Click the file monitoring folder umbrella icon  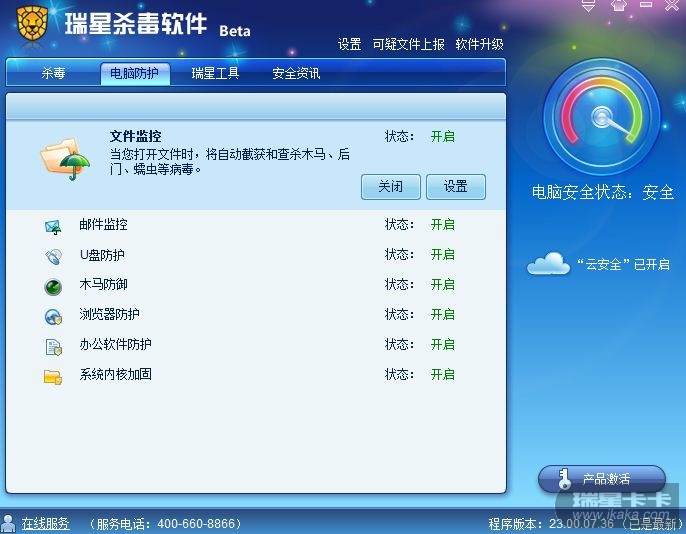click(65, 158)
